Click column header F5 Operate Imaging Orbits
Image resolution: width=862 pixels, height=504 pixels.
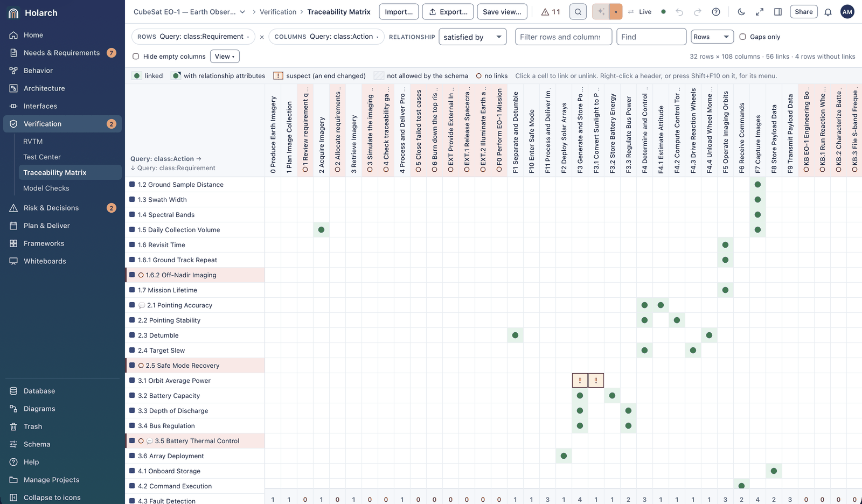pyautogui.click(x=725, y=130)
